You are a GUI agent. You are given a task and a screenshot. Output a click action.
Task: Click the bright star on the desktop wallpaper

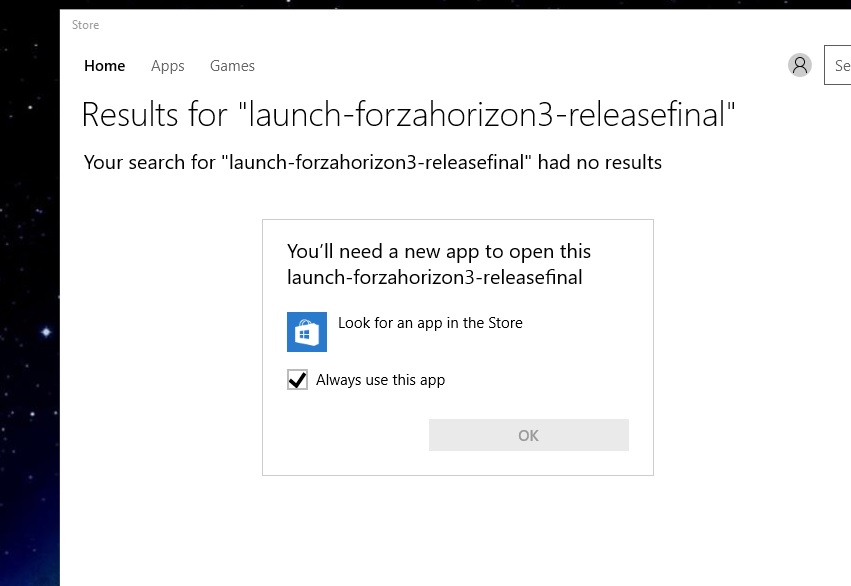coord(46,332)
